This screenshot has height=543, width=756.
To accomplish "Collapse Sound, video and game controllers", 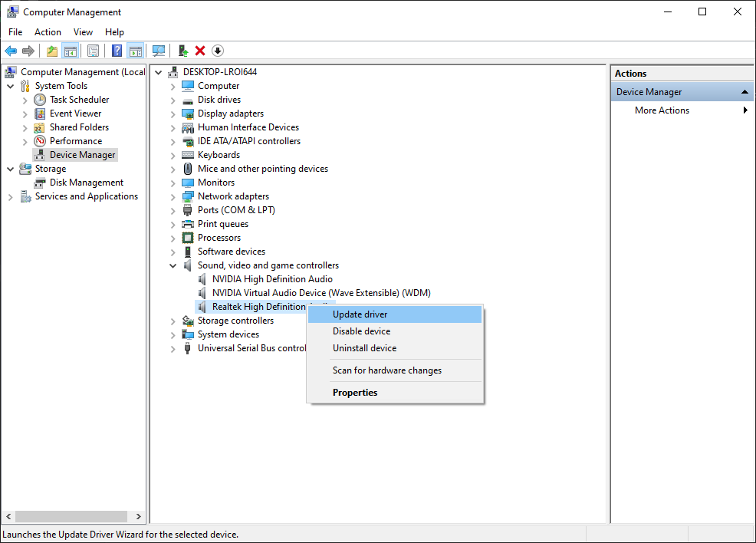I will pos(173,265).
